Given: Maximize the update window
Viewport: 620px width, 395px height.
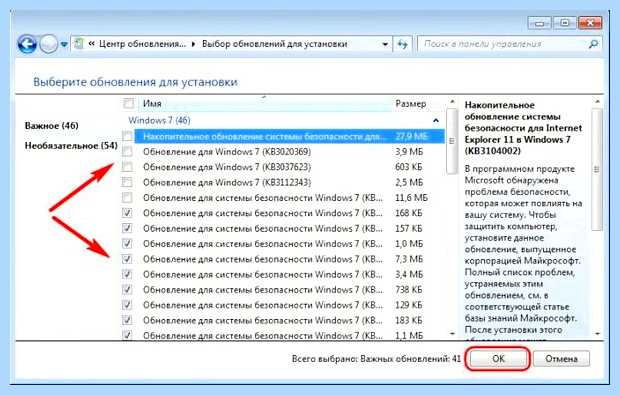Looking at the screenshot, I should point(565,23).
